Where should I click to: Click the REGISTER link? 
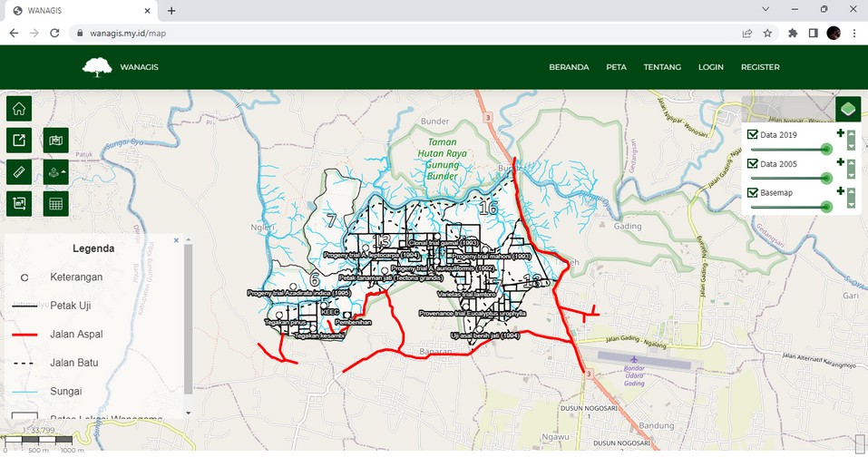click(759, 67)
